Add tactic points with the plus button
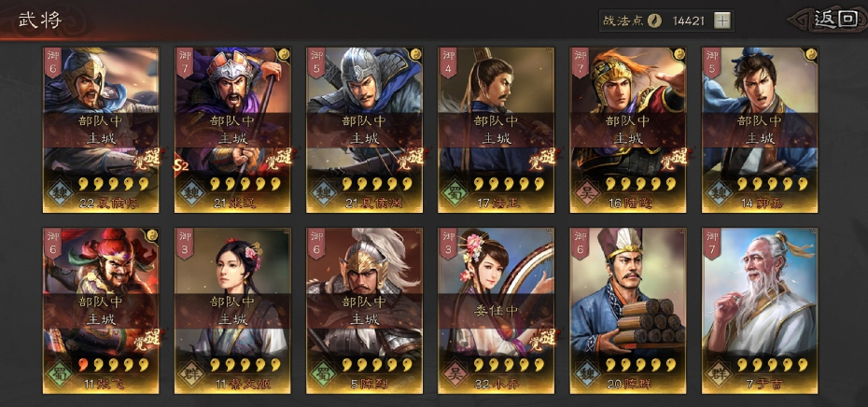Image resolution: width=868 pixels, height=407 pixels. [x=721, y=21]
